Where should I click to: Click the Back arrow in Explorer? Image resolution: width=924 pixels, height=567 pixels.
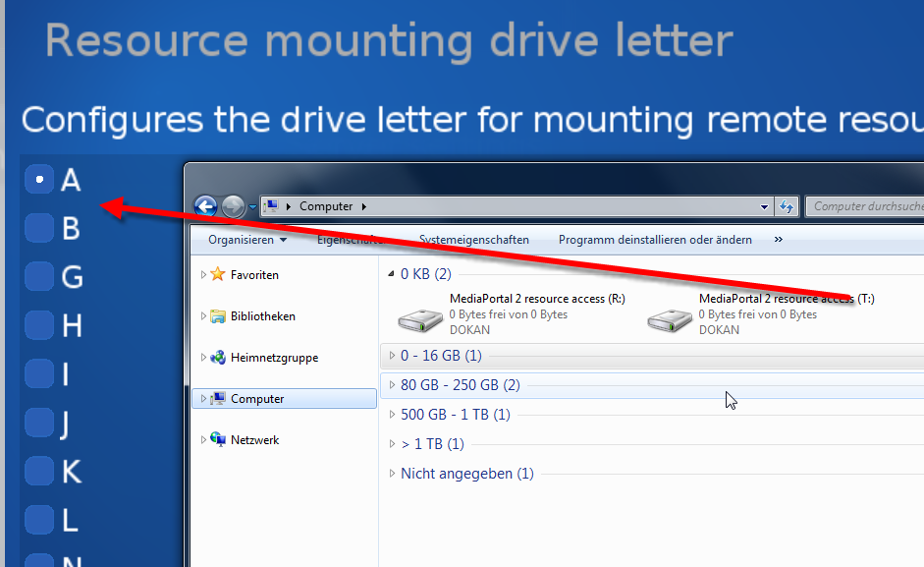tap(205, 206)
